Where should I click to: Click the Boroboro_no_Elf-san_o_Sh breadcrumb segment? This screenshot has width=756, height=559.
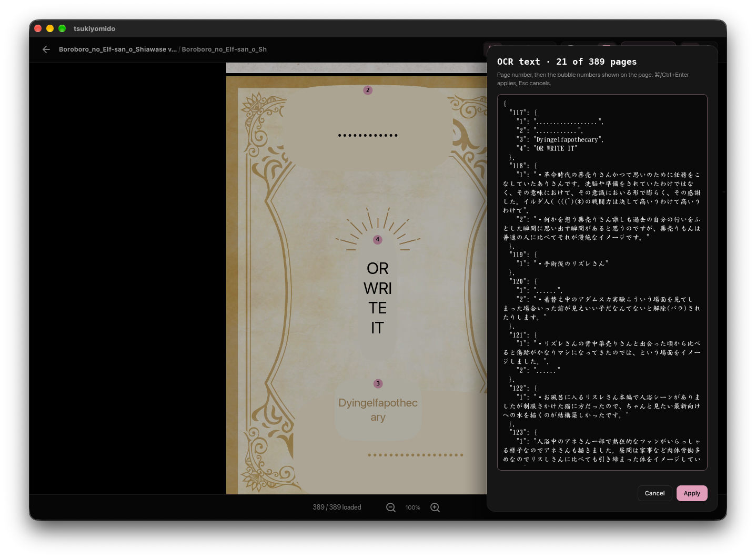coord(224,49)
